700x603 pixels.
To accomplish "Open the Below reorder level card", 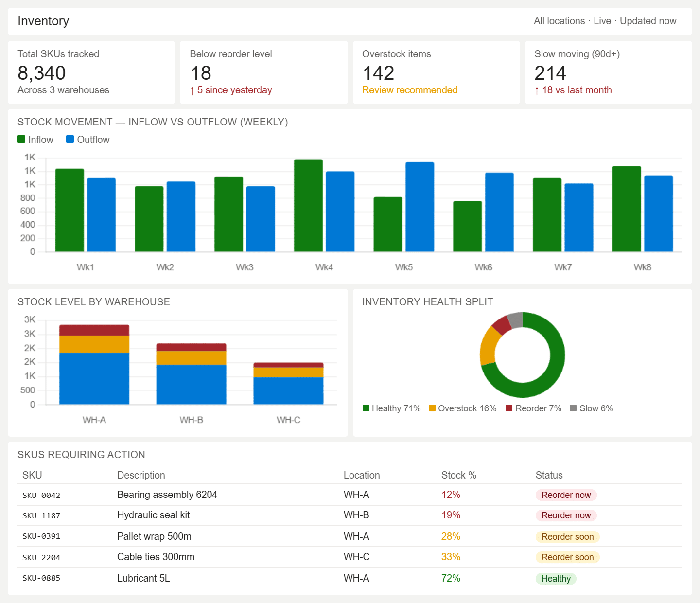I will point(264,72).
